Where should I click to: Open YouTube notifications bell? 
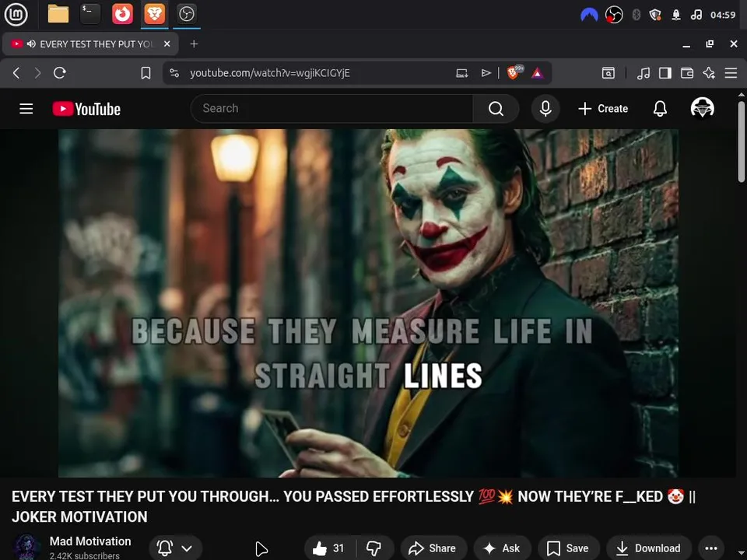(x=660, y=109)
